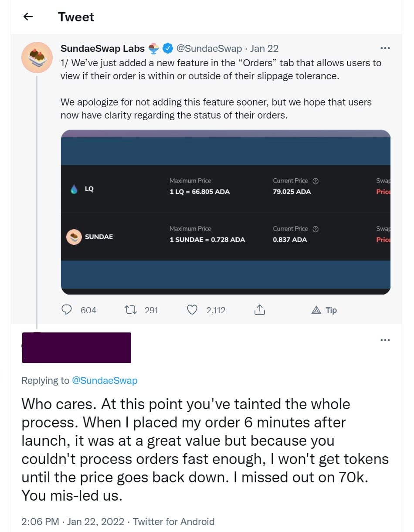Viewport: 414px width, 532px height.
Task: Like the tweet with heart icon
Action: point(192,310)
